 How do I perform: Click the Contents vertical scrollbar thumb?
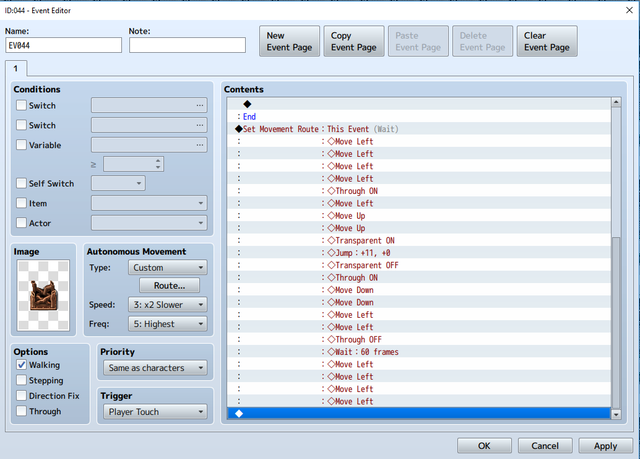coord(616,322)
